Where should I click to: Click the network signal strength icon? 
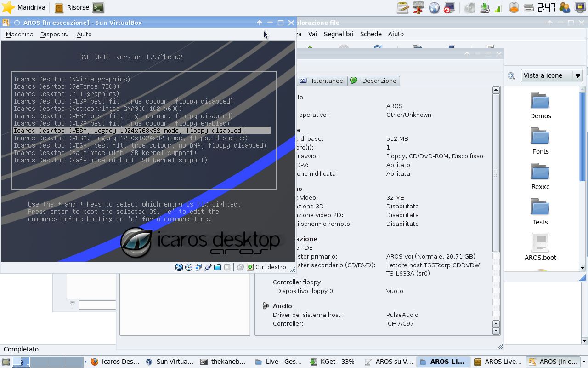[499, 7]
